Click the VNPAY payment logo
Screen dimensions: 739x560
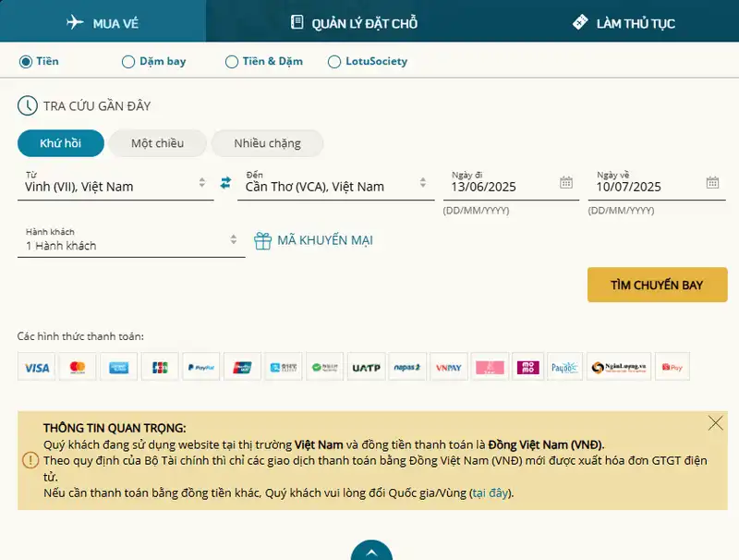pyautogui.click(x=449, y=367)
